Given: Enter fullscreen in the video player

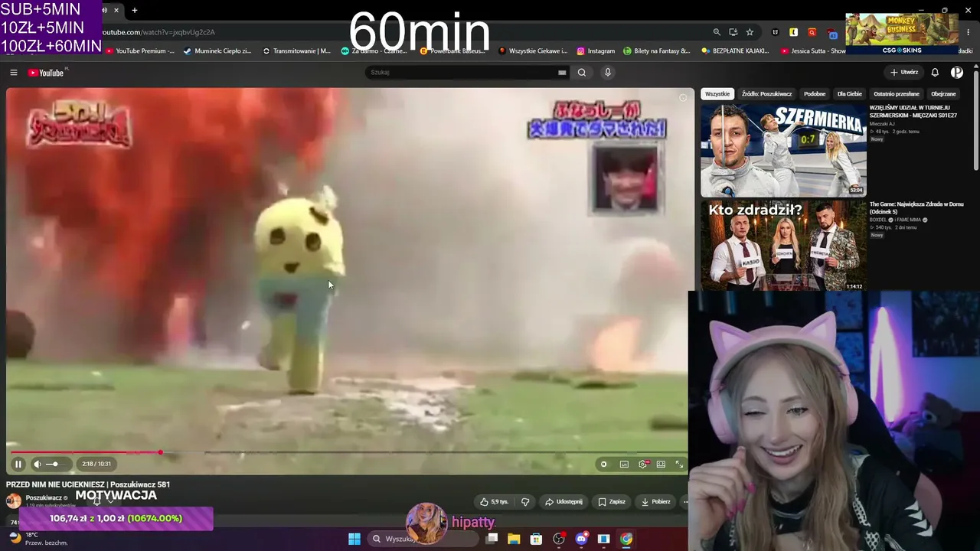Looking at the screenshot, I should 679,464.
